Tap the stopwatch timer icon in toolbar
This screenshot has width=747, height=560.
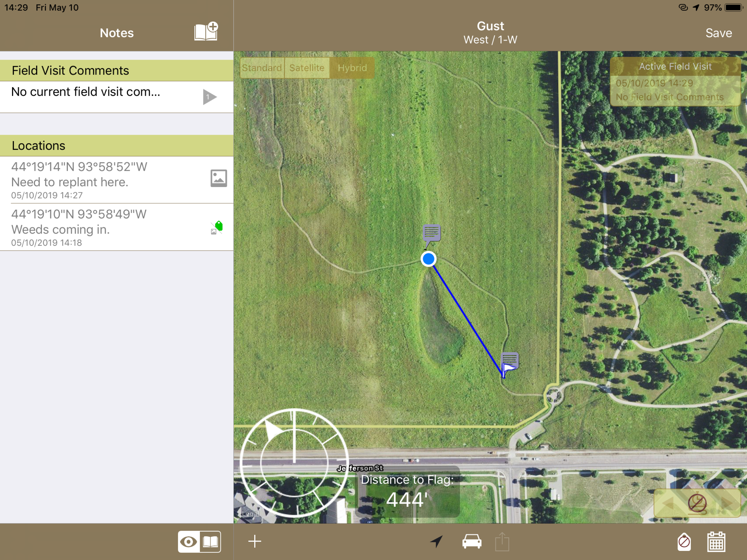[x=684, y=542]
